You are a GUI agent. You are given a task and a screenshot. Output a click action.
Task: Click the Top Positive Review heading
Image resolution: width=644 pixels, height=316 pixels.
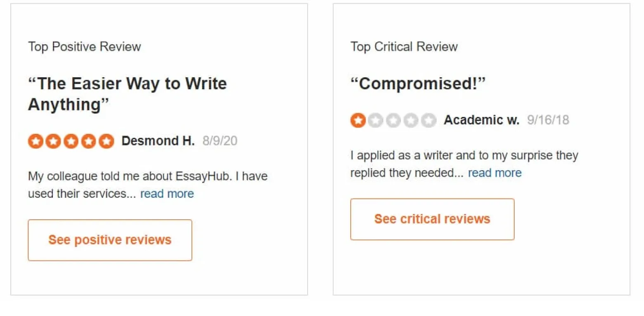(85, 47)
